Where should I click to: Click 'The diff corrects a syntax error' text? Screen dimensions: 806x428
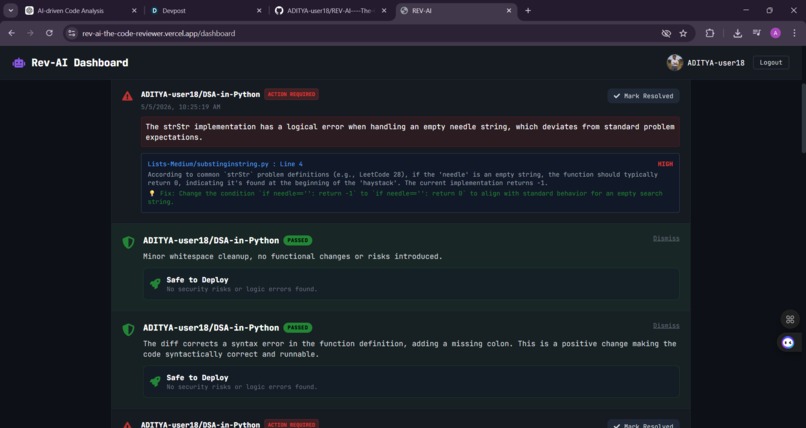tap(410, 349)
